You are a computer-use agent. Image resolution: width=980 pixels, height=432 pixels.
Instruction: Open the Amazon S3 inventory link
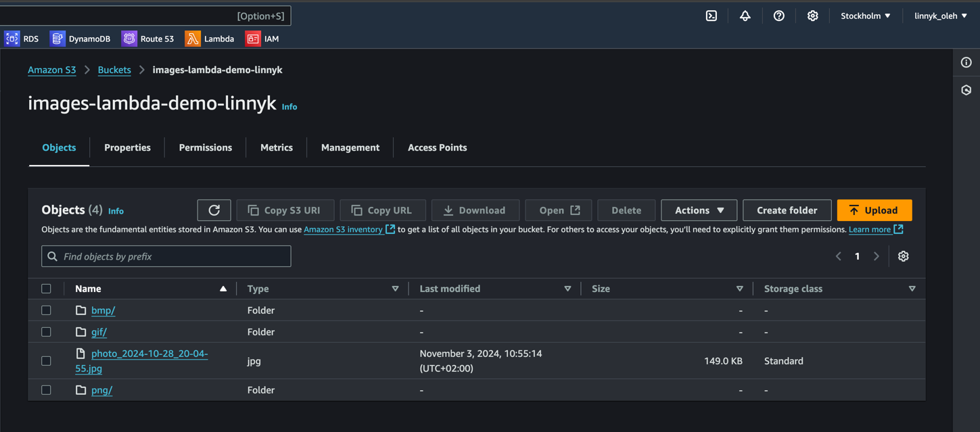[349, 229]
